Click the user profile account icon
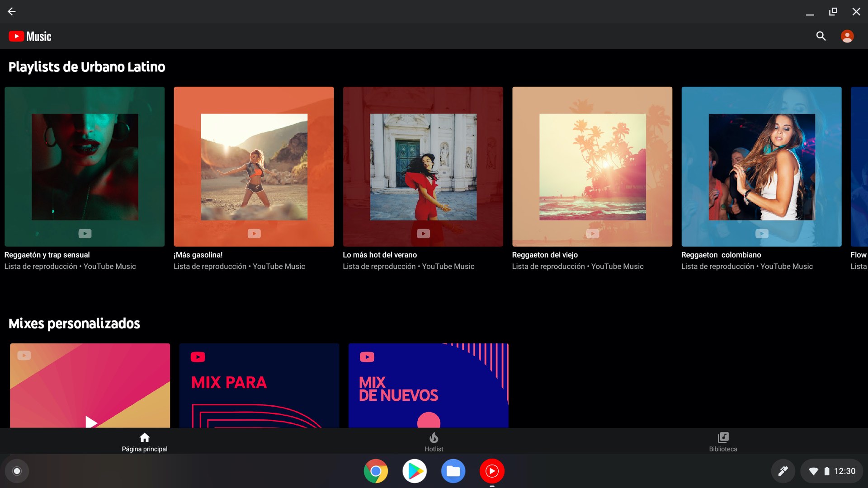Image resolution: width=868 pixels, height=488 pixels. 847,36
